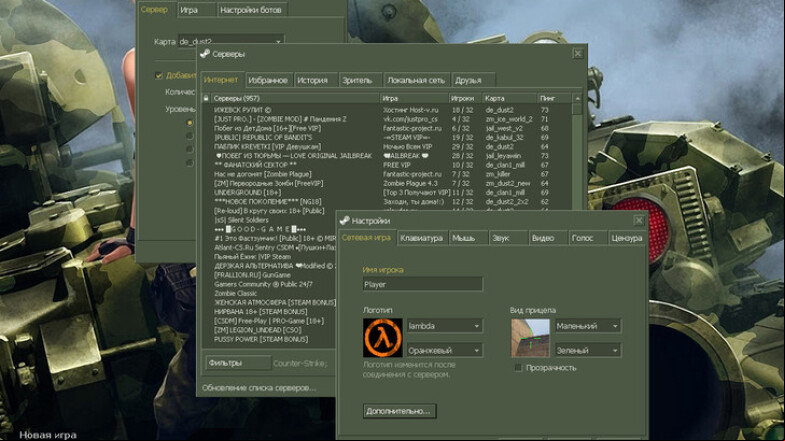This screenshot has height=441, width=785.
Task: Toggle the Добавит… checkbox in the back window
Action: point(159,76)
